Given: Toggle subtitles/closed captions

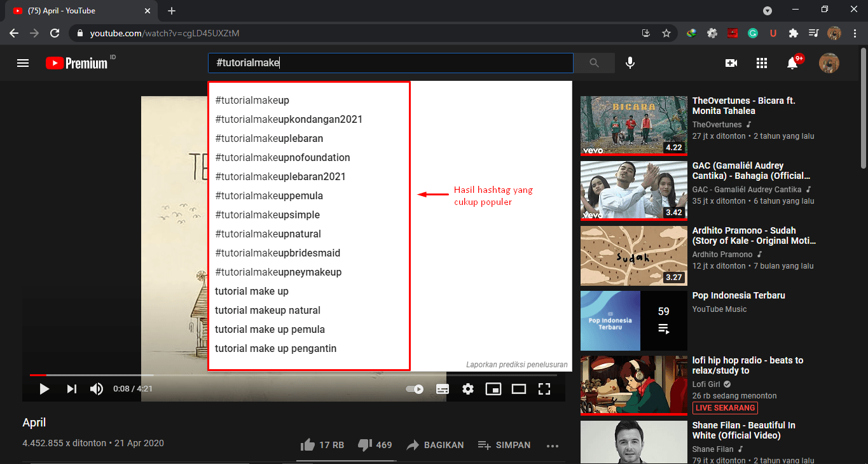Looking at the screenshot, I should pos(443,389).
